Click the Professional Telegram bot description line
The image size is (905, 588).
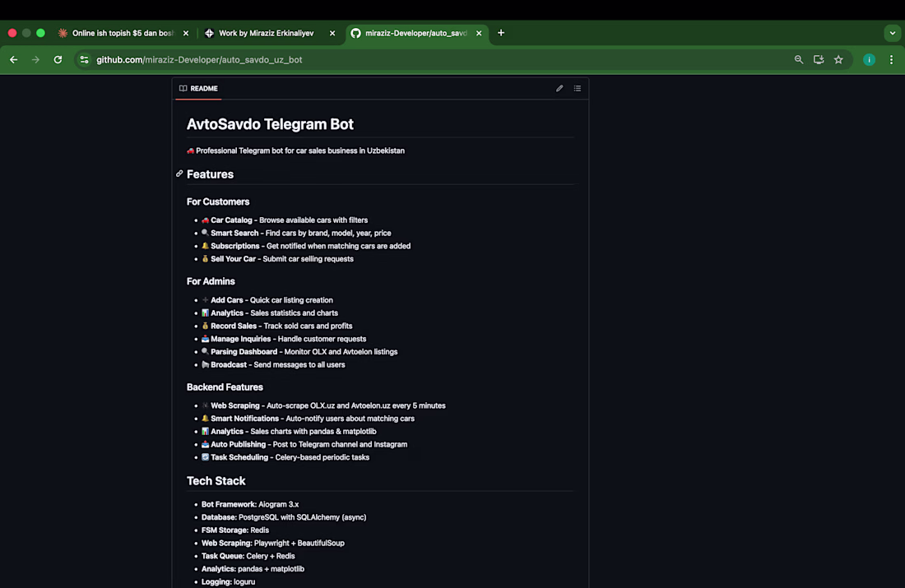point(295,150)
